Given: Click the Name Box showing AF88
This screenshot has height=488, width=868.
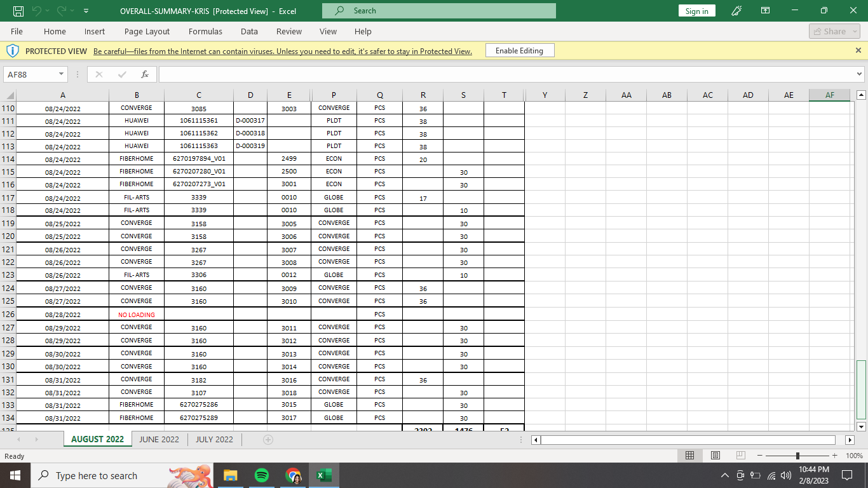Looking at the screenshot, I should pos(30,74).
